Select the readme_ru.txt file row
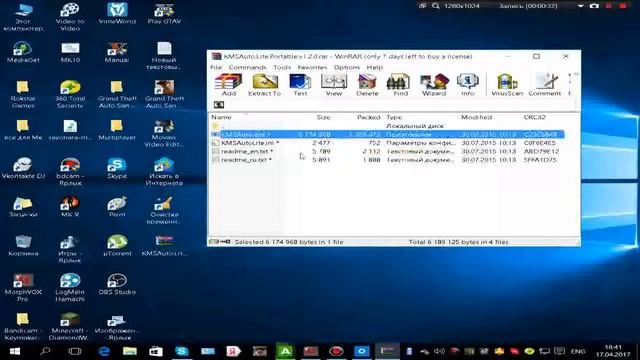640x360 pixels. [x=387, y=160]
